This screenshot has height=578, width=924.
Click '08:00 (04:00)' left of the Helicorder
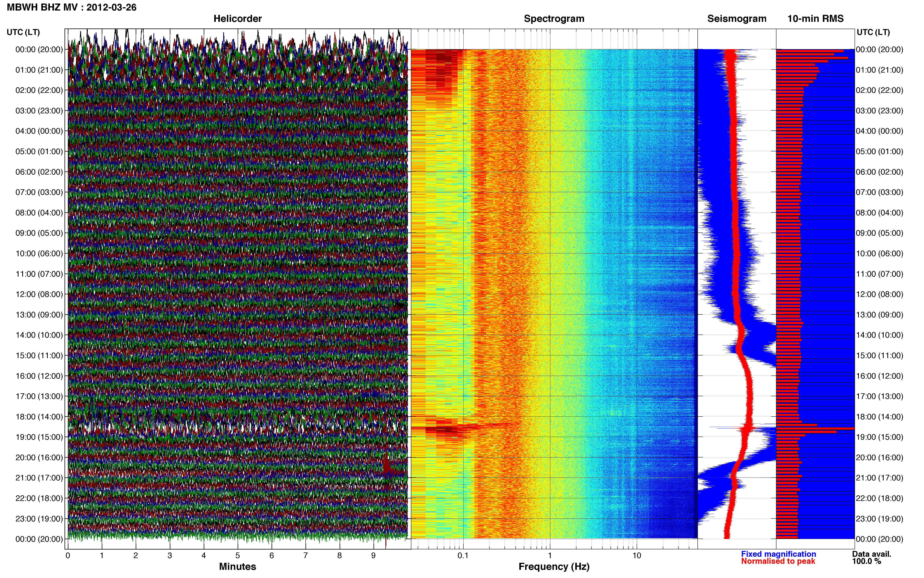click(39, 213)
